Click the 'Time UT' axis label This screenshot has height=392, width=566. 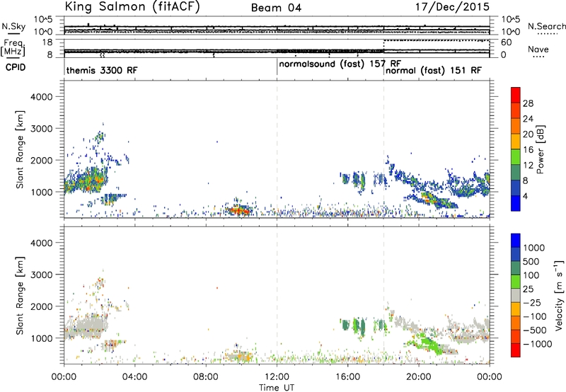coord(277,387)
